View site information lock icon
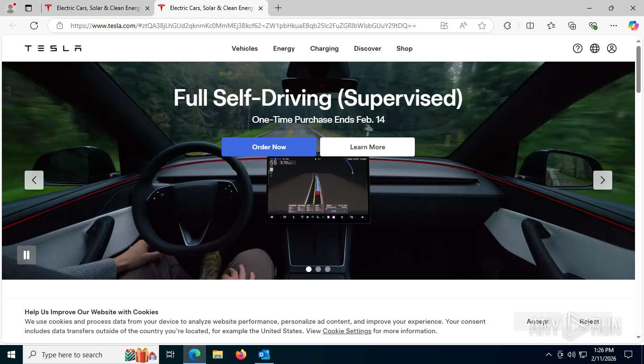 (x=60, y=26)
